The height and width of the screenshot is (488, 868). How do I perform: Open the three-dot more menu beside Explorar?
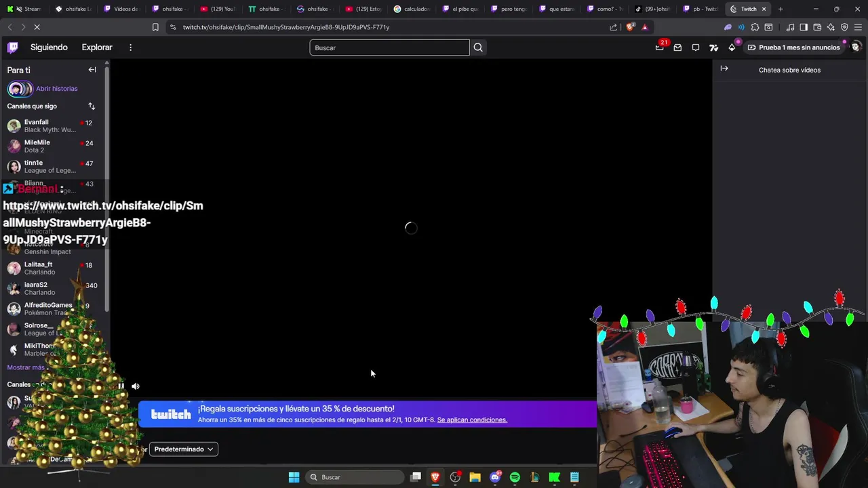click(x=130, y=47)
